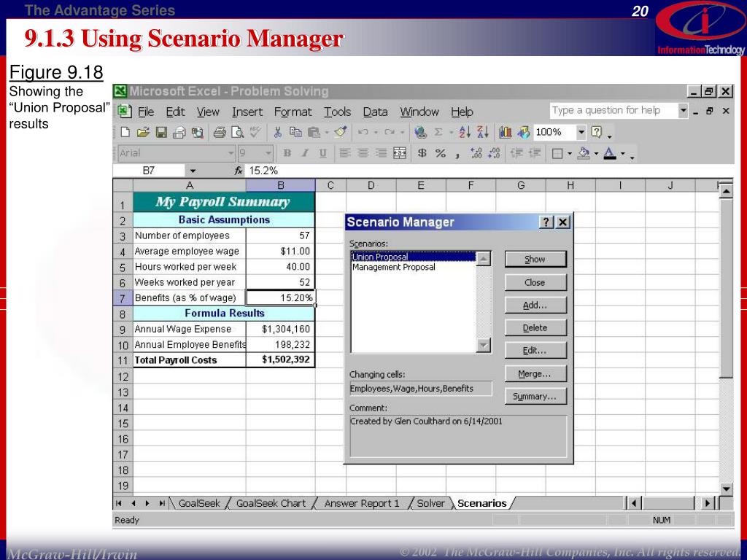Open the Arial font name dropdown
The image size is (747, 560).
231,153
